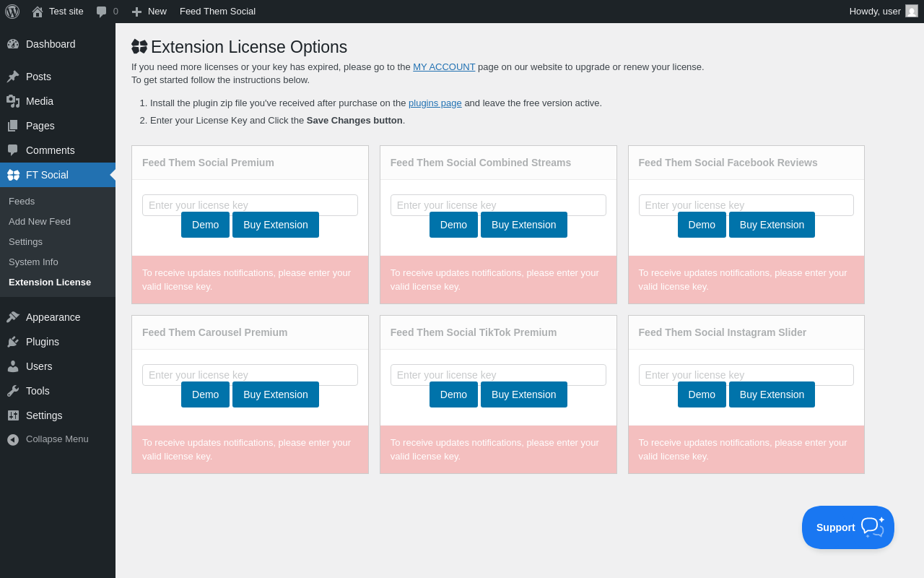The image size is (924, 578).
Task: Click the user avatar icon
Action: coord(912,11)
